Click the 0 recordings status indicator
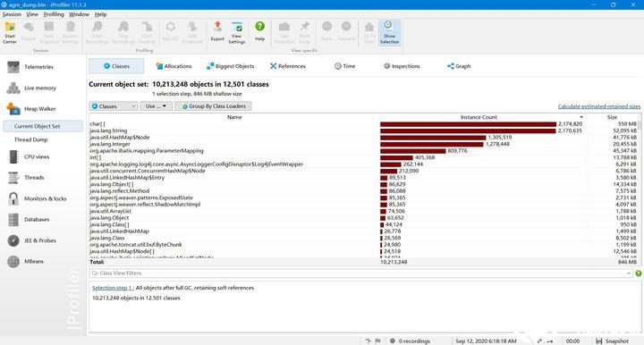Screen dimensions: 644x345 (x=410, y=341)
